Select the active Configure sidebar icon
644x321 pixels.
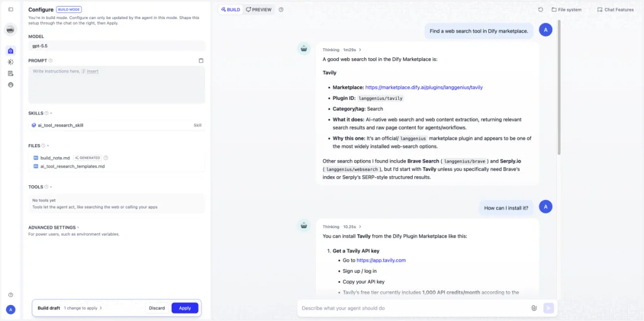(11, 51)
